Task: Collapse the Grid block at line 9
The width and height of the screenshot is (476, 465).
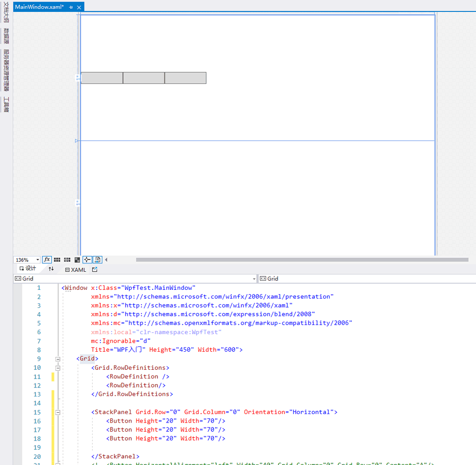Action: [x=58, y=359]
